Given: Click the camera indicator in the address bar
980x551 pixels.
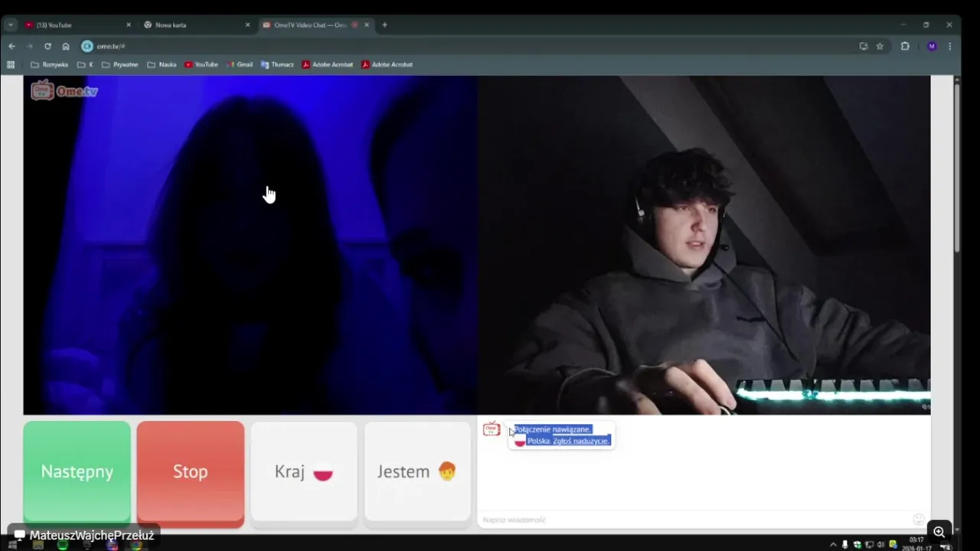Looking at the screenshot, I should point(87,46).
